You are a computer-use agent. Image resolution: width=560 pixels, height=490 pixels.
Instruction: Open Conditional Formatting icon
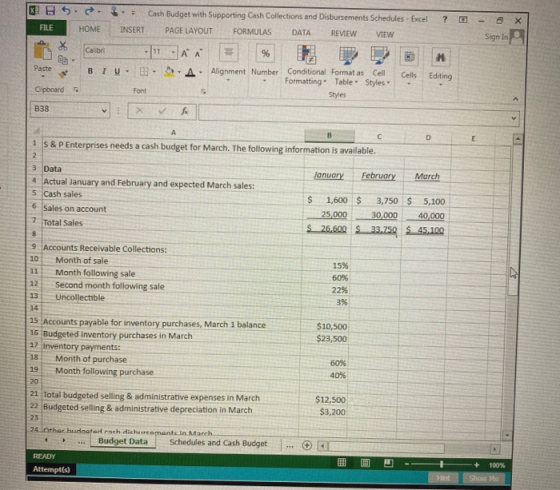tap(306, 54)
